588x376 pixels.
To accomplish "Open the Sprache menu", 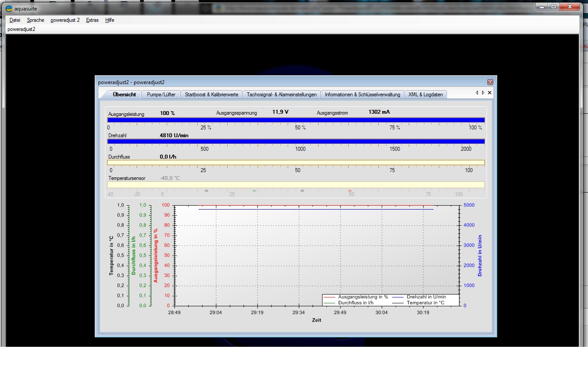I will coord(35,20).
